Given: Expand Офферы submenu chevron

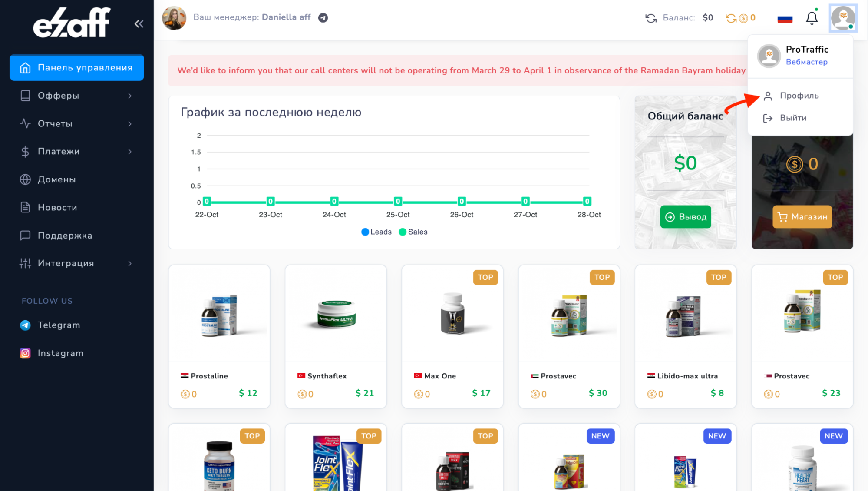Looking at the screenshot, I should click(130, 96).
